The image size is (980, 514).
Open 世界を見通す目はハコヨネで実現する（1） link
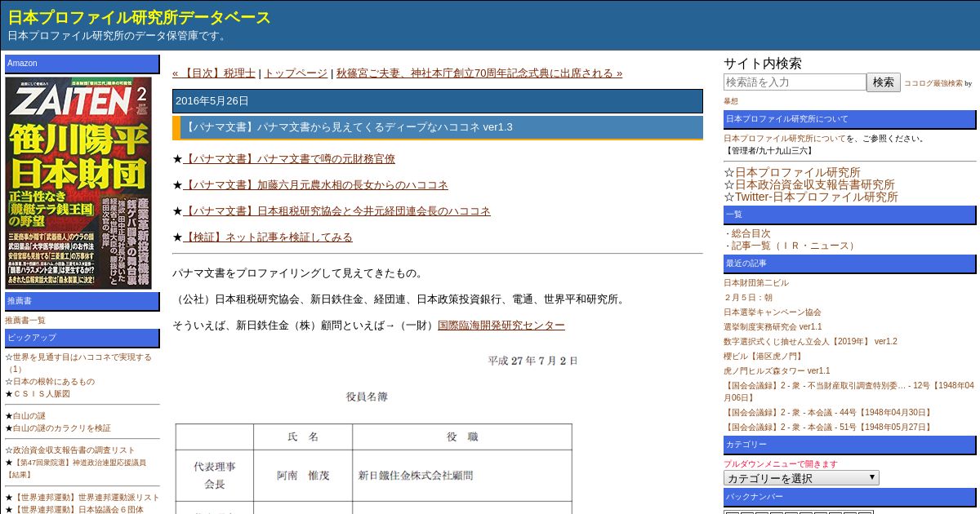[x=78, y=363]
